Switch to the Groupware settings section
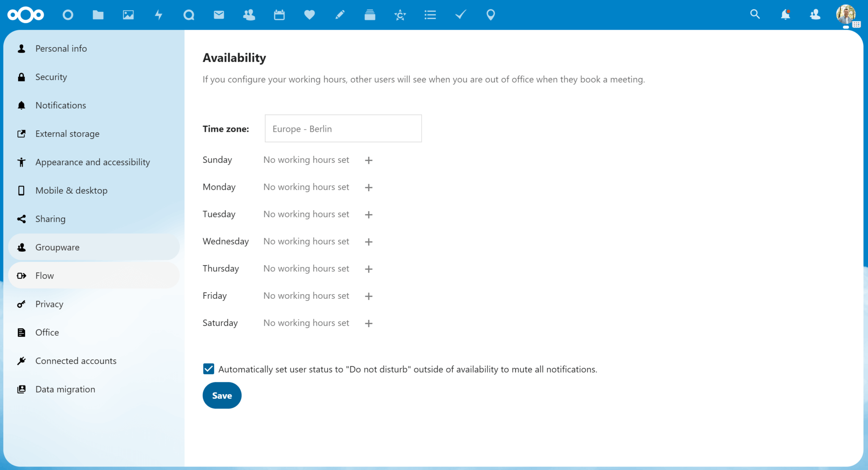Viewport: 868px width, 470px height. click(57, 247)
